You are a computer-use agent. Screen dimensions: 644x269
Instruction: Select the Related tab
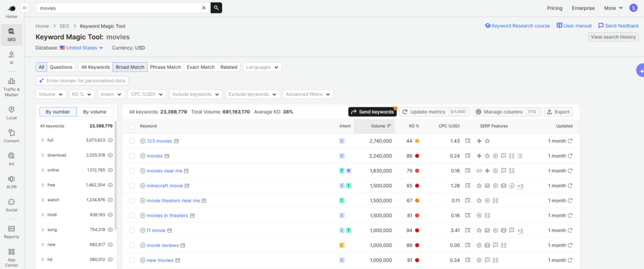[x=229, y=67]
